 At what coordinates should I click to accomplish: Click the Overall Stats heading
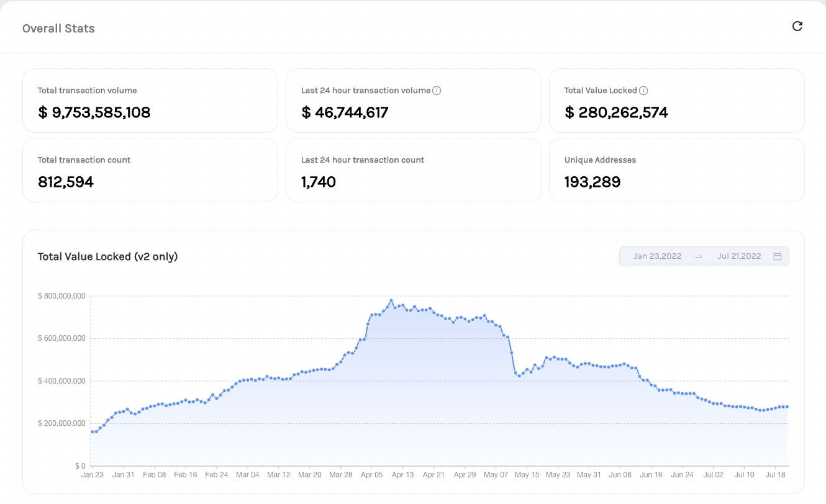tap(58, 29)
